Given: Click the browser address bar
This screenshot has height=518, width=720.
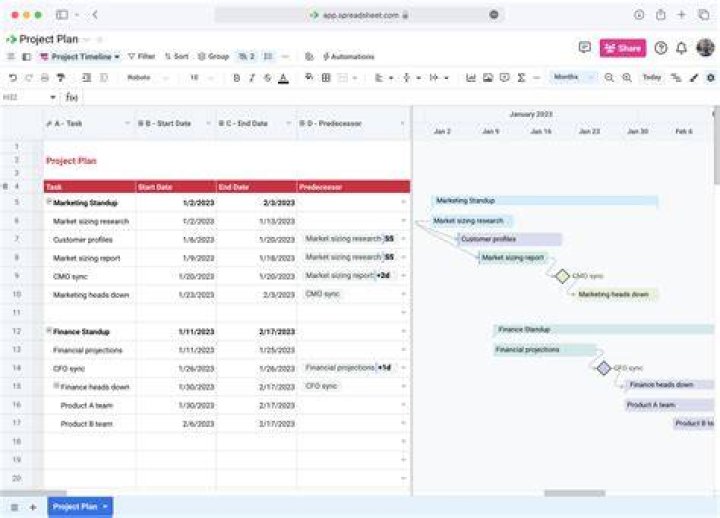Looking at the screenshot, I should coord(359,15).
